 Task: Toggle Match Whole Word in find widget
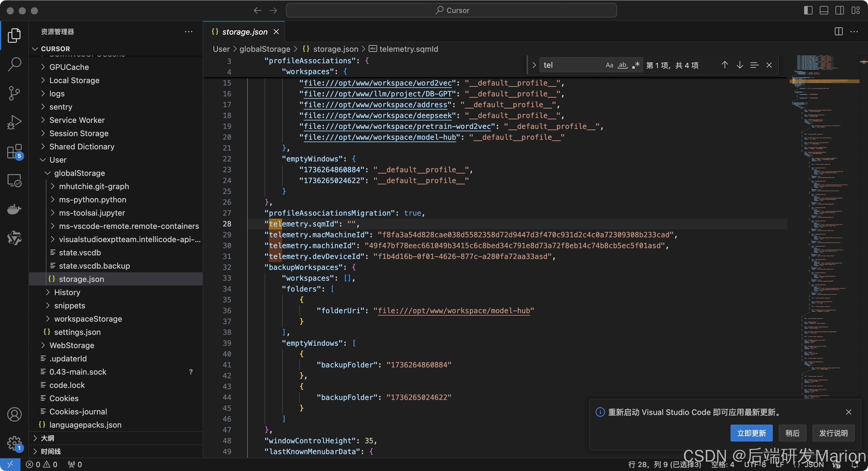coord(622,65)
